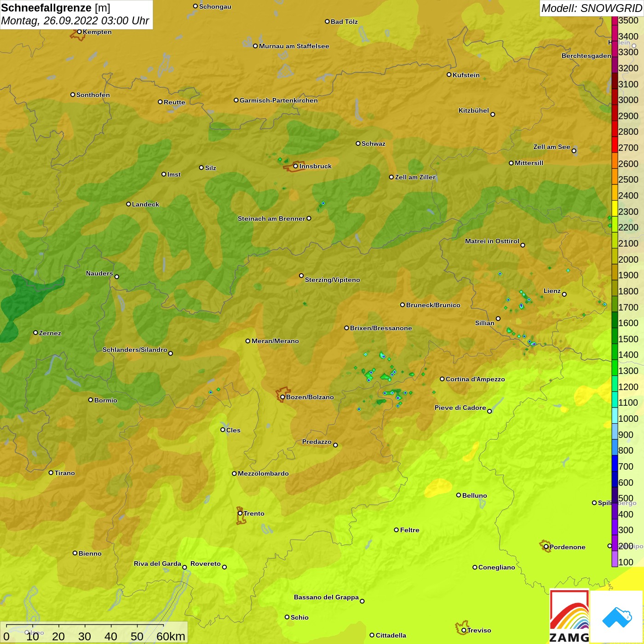Image resolution: width=644 pixels, height=644 pixels.
Task: Click the Feltre location dot
Action: (x=397, y=530)
